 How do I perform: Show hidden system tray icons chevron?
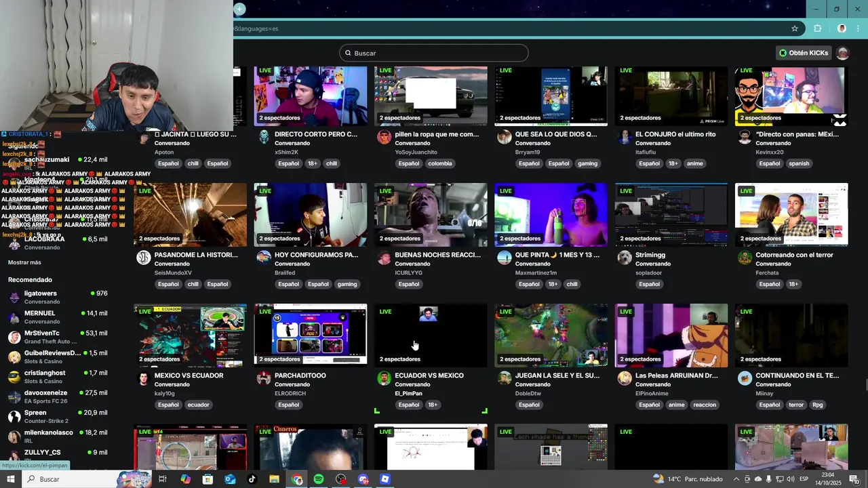click(736, 479)
